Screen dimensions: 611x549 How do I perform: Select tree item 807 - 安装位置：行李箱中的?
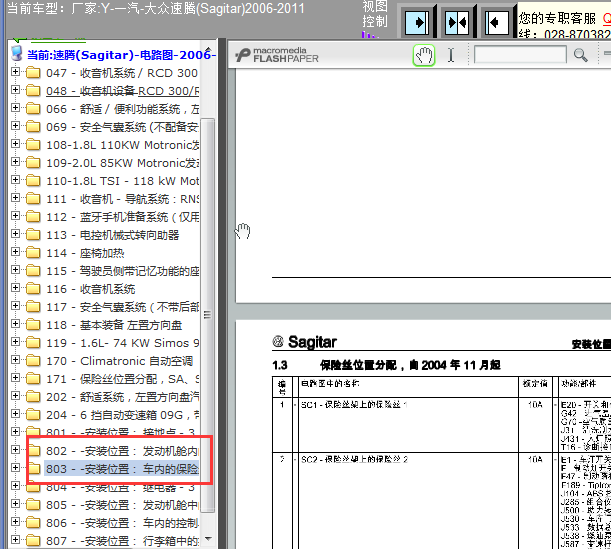122,541
